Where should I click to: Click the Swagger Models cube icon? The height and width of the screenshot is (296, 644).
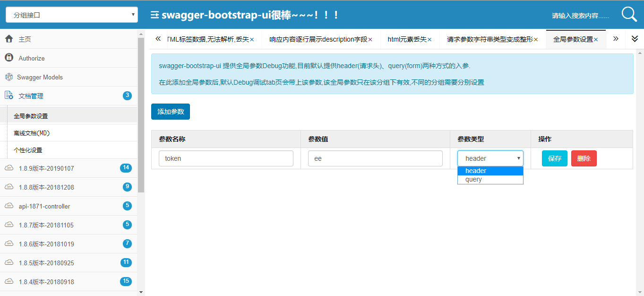[x=9, y=77]
